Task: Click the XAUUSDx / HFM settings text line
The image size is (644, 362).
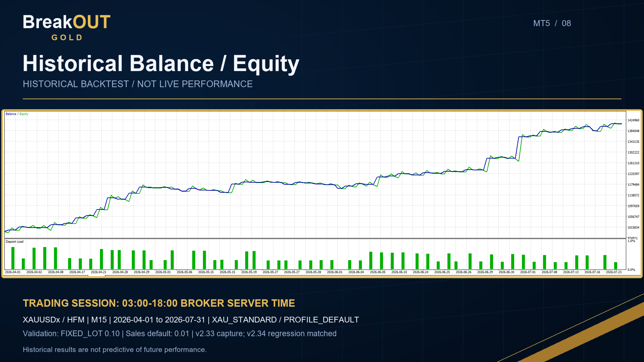Action: (191, 320)
